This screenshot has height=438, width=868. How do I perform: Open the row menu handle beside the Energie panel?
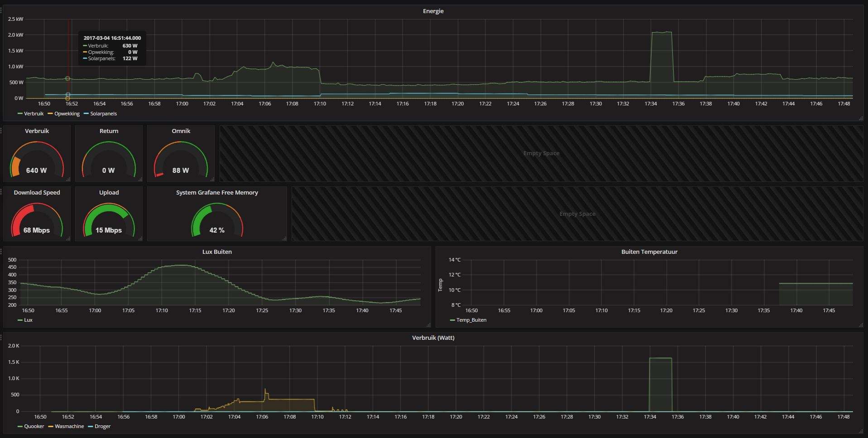click(1, 10)
